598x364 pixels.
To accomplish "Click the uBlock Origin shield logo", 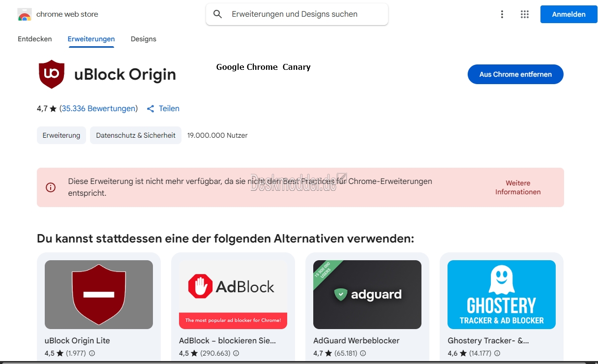I will tap(52, 74).
